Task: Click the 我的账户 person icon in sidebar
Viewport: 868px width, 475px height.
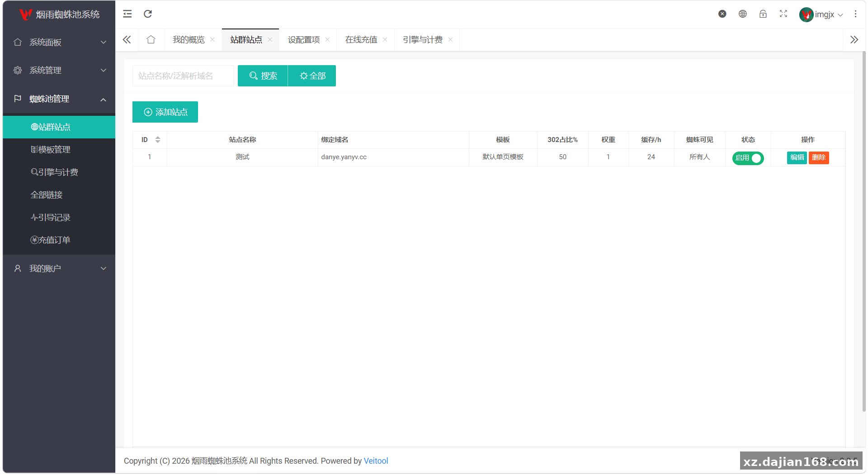Action: [x=18, y=268]
